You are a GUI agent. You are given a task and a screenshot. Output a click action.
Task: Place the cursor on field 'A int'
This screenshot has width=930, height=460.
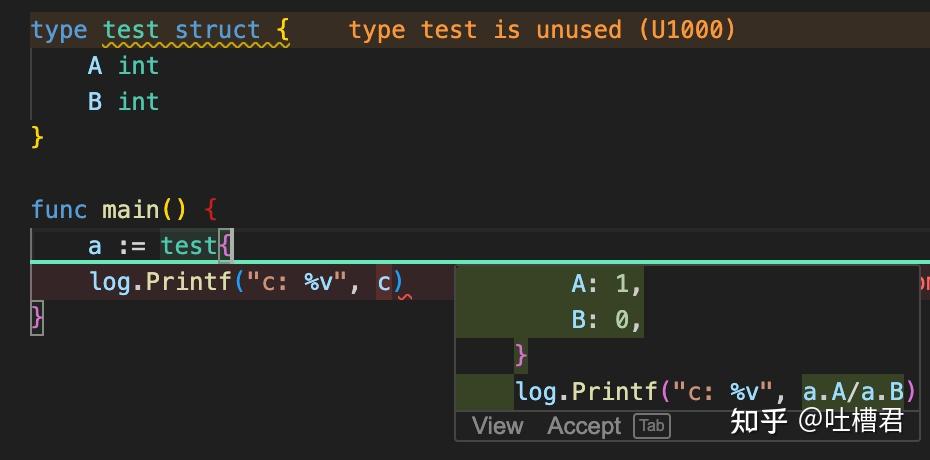123,66
